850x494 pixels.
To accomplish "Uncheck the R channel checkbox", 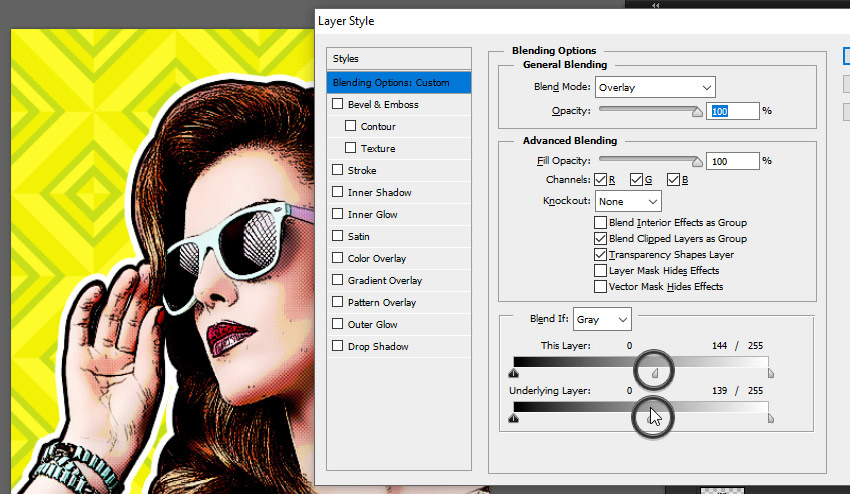I will tap(600, 179).
